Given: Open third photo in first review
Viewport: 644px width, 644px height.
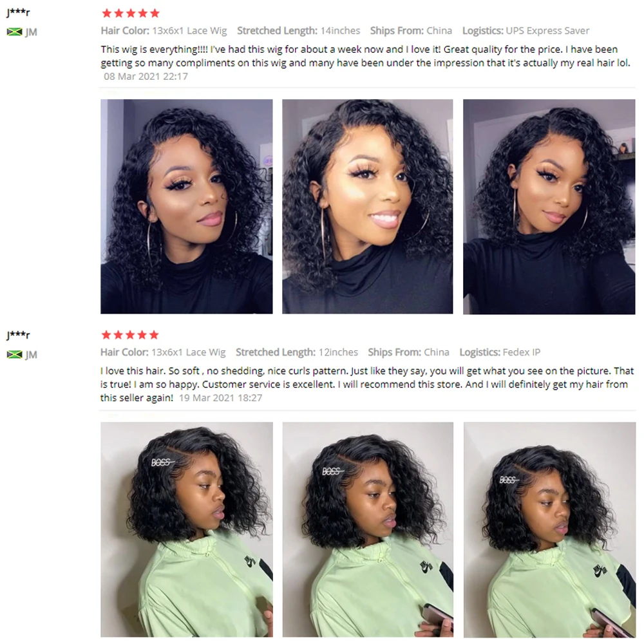Looking at the screenshot, I should (x=549, y=207).
